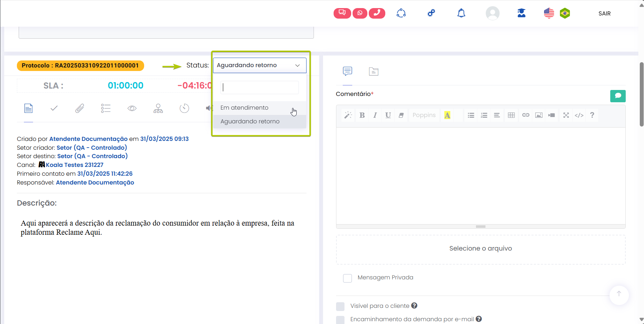Insert a table in the comment editor
This screenshot has width=644, height=324.
coord(511,115)
